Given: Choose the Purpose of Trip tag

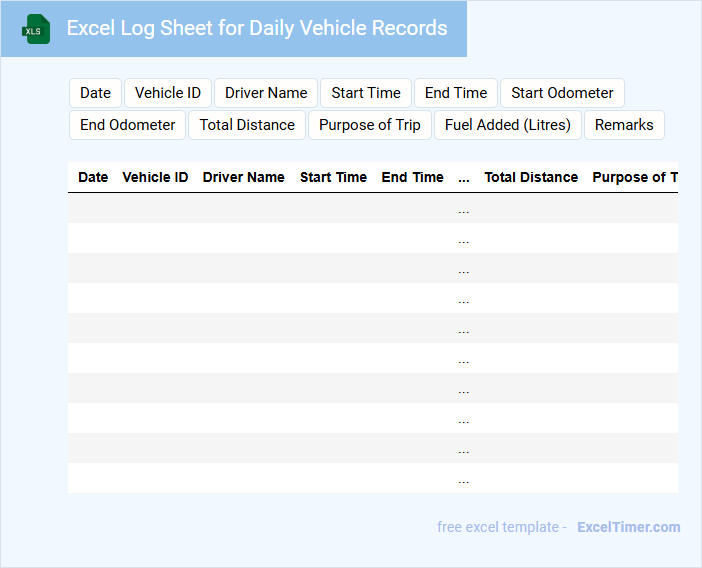Looking at the screenshot, I should click(370, 125).
